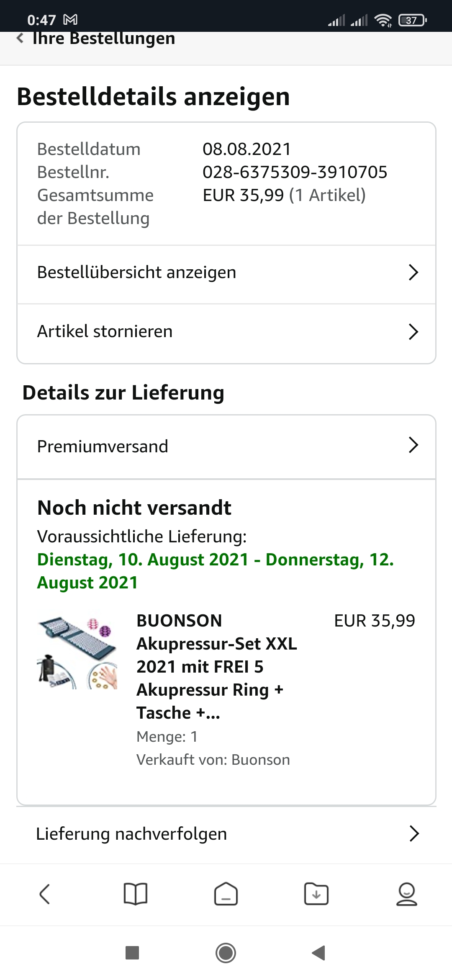Open Artikel stornieren chevron
452x980 pixels.
(x=413, y=332)
